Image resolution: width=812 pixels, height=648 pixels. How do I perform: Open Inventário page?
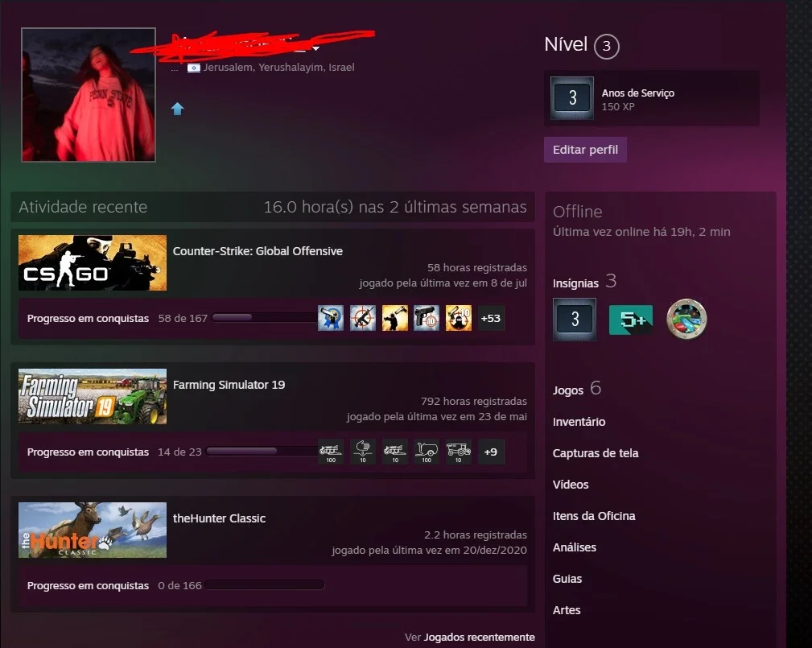tap(579, 422)
